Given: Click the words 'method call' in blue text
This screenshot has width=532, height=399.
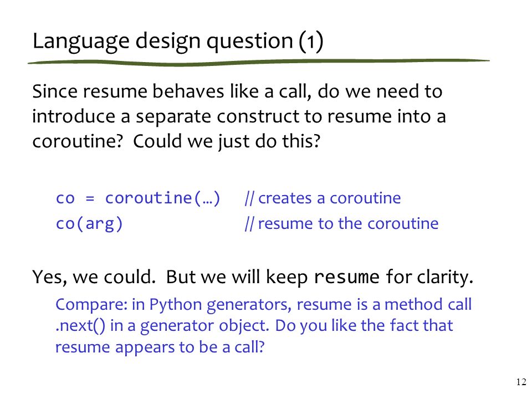Looking at the screenshot, I should pos(428,304).
